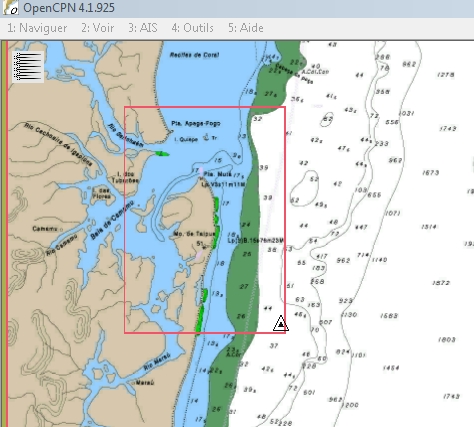Click the Camamu town circle symbol
Viewport: 474px width, 427px height.
(61, 229)
